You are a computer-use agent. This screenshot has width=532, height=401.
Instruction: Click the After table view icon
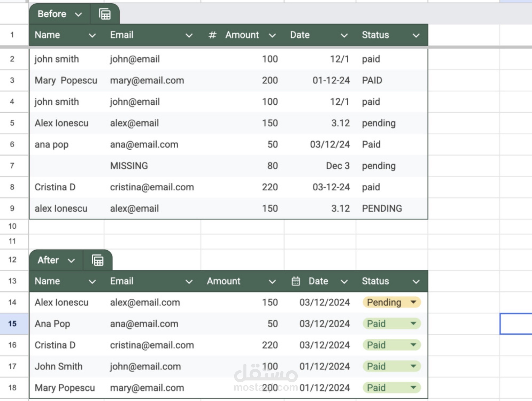click(98, 260)
